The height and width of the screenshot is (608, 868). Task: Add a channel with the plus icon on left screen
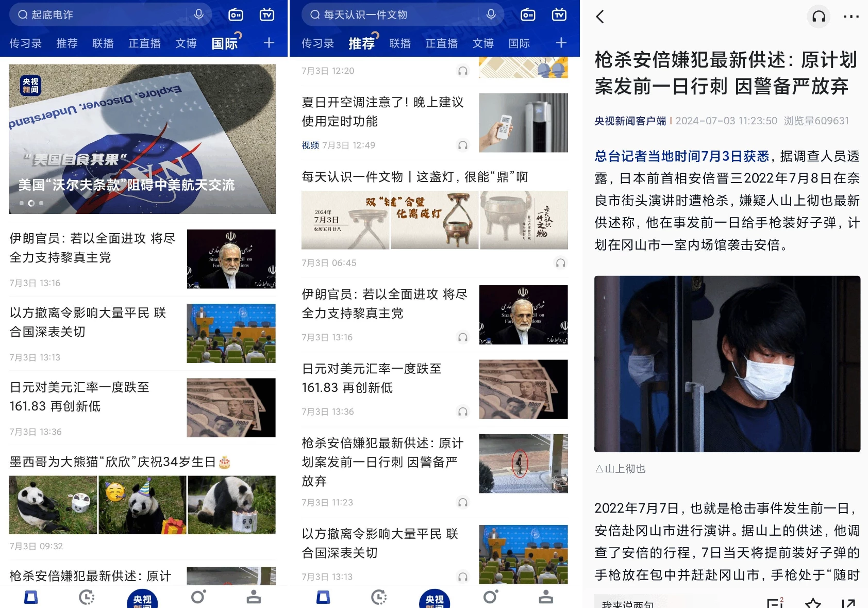point(269,43)
